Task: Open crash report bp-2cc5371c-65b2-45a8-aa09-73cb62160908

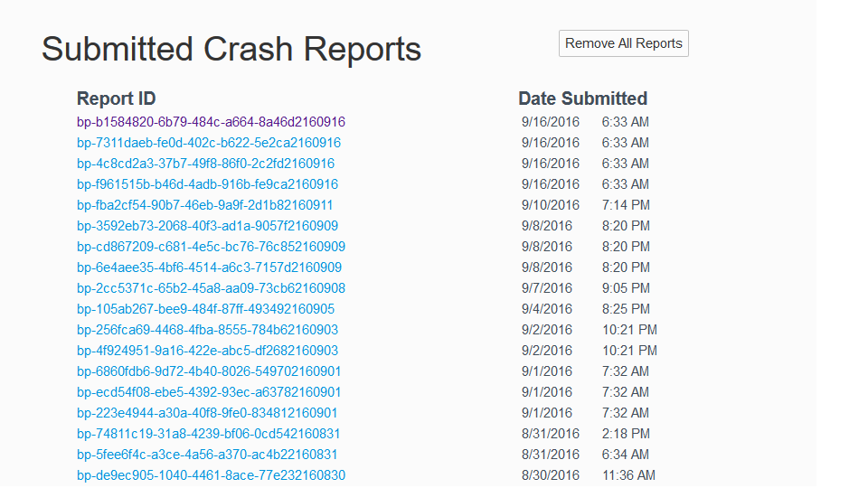Action: tap(211, 288)
